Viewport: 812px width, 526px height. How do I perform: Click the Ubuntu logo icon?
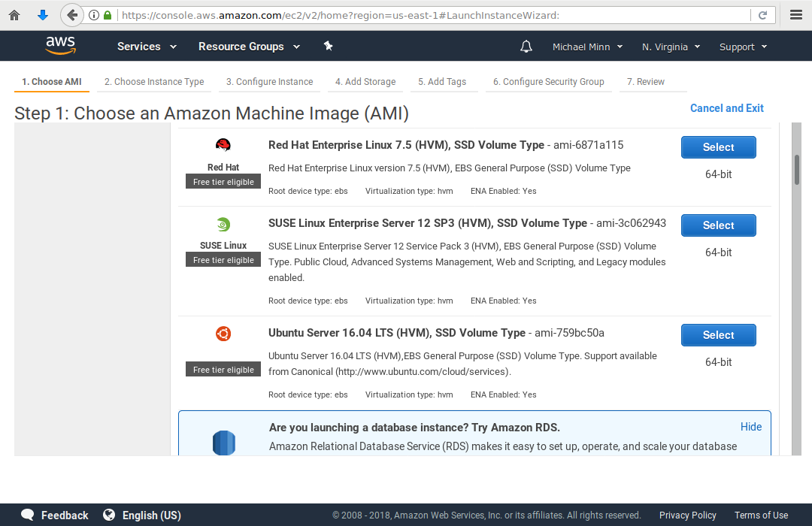pyautogui.click(x=223, y=334)
